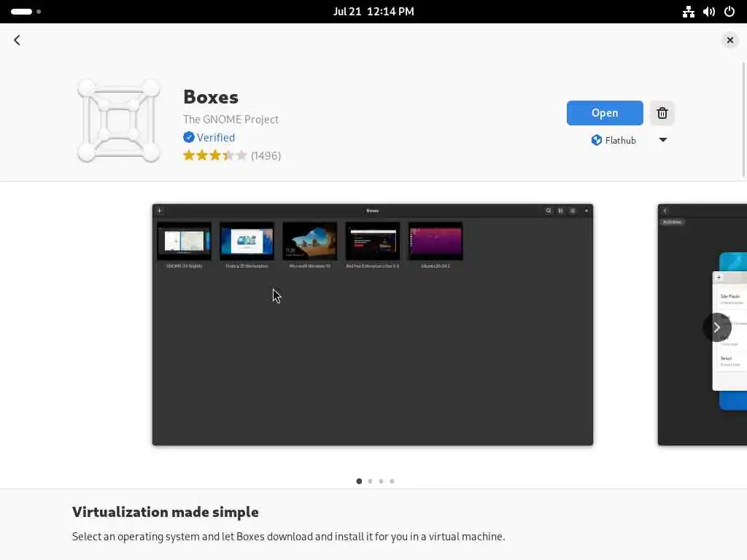Click the Boxes app icon
The height and width of the screenshot is (560, 747).
(x=119, y=120)
